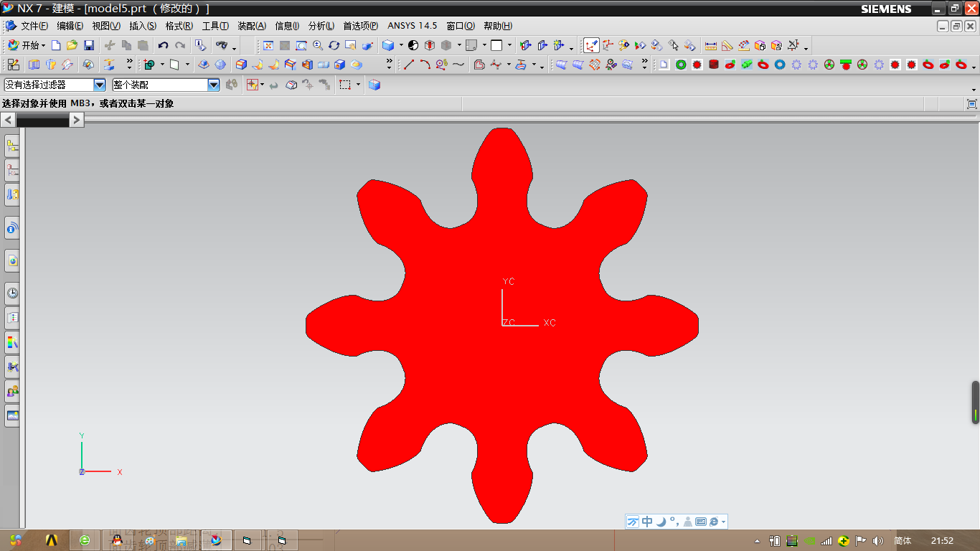Open the 编辑(E) Edit menu
The height and width of the screenshot is (551, 980).
pyautogui.click(x=70, y=26)
